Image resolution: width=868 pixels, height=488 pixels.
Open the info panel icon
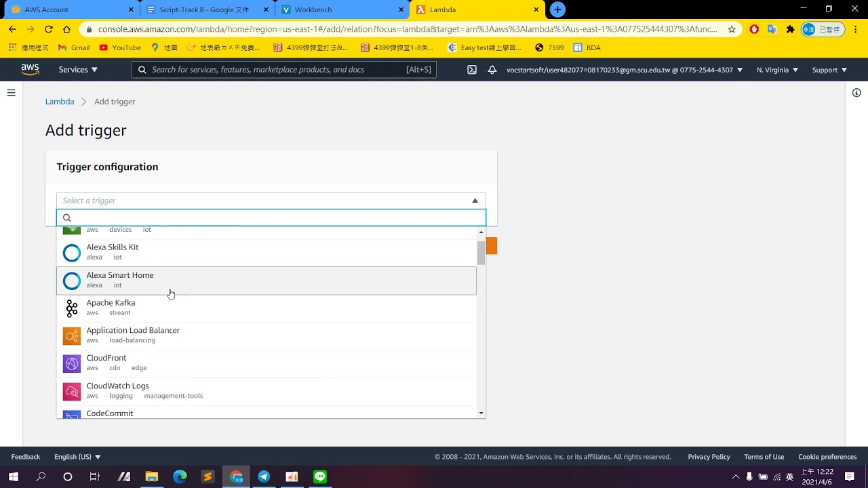coord(856,93)
